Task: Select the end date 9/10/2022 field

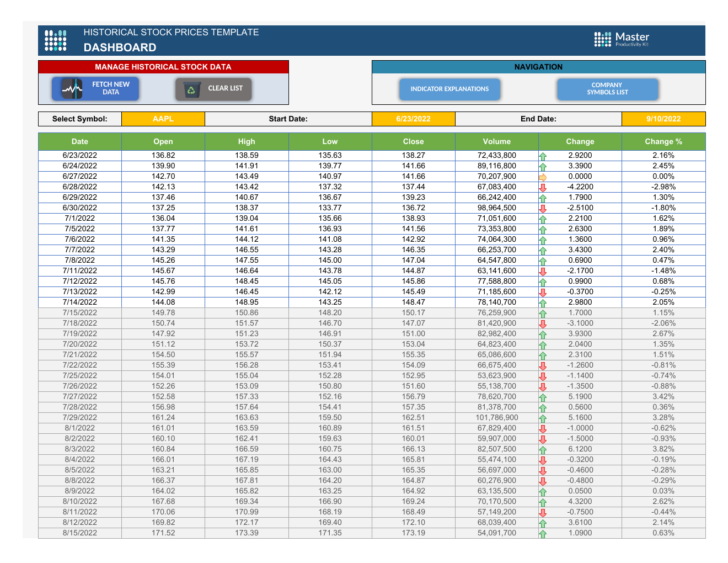Action: pyautogui.click(x=663, y=119)
